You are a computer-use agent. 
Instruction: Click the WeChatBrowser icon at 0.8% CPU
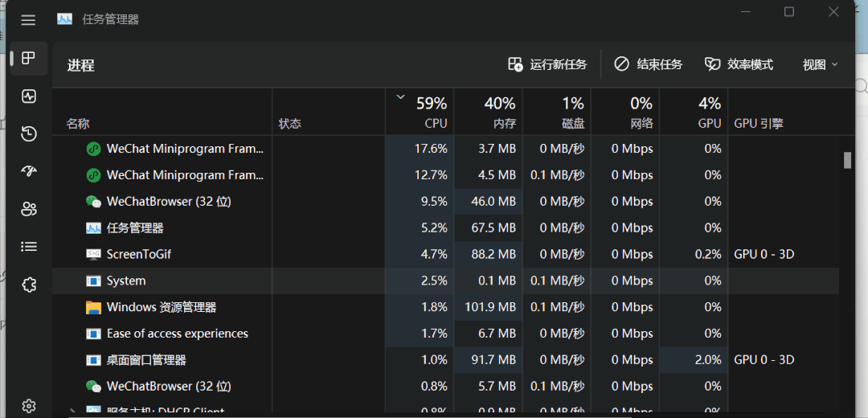[x=93, y=386]
